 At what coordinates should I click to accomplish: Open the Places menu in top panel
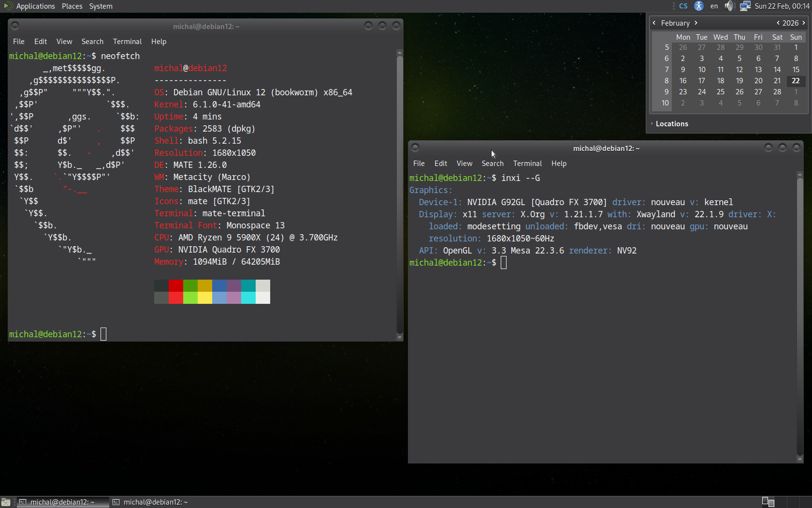point(72,6)
